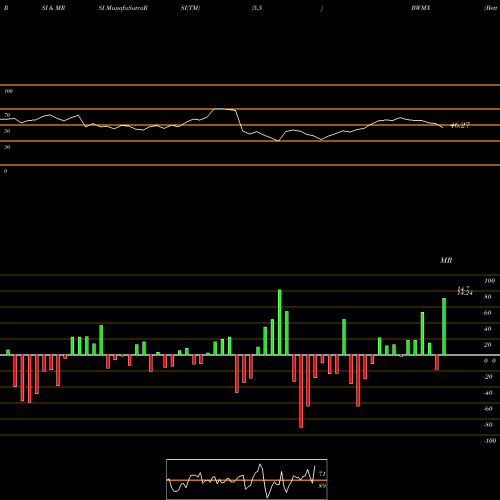Click the 20 label on MR axis
500x500 pixels.
(488, 345)
